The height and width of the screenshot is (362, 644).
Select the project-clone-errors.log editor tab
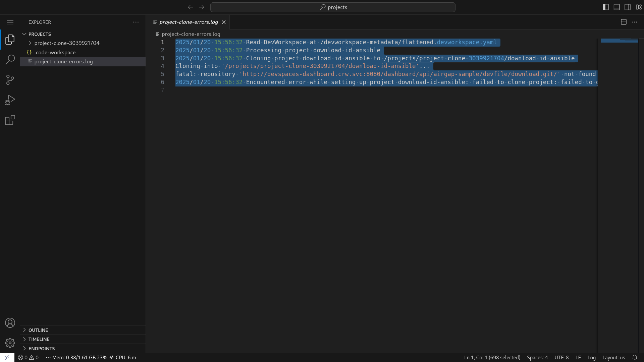188,22
